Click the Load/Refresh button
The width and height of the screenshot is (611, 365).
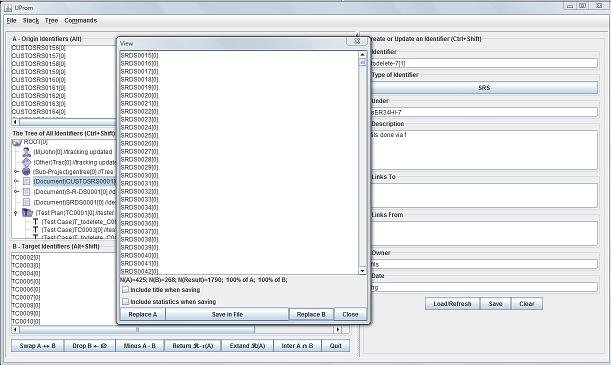tap(452, 304)
